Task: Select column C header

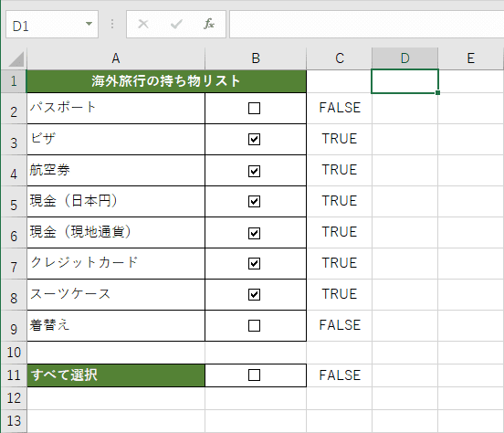Action: click(340, 58)
